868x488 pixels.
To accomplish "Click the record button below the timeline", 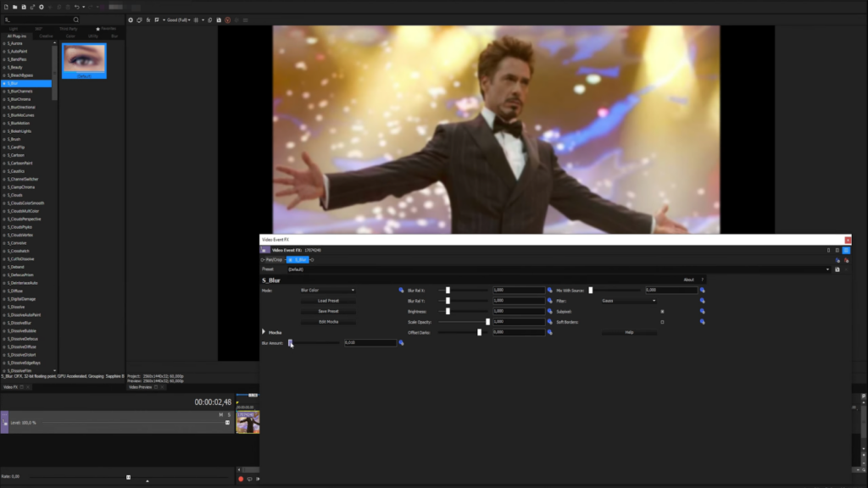I will coord(241,479).
